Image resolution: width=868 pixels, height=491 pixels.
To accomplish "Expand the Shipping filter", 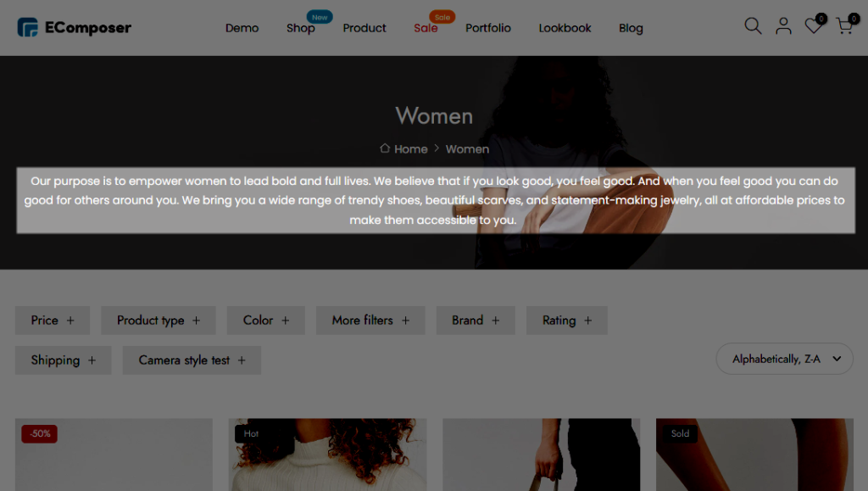I will (63, 360).
